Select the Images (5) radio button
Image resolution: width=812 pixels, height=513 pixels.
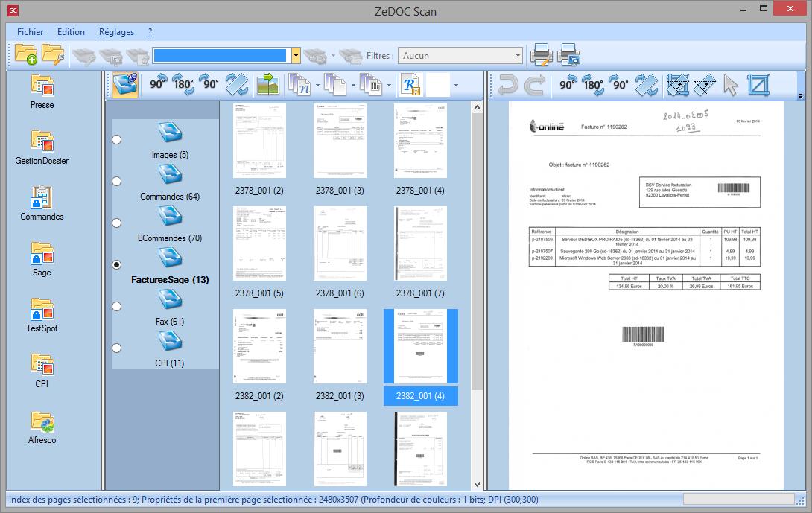tap(117, 140)
